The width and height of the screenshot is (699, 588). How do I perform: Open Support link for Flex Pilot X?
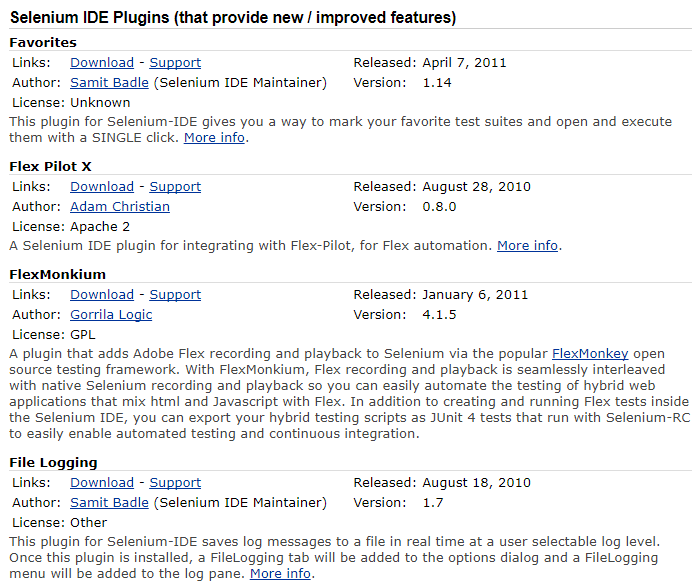(x=175, y=186)
